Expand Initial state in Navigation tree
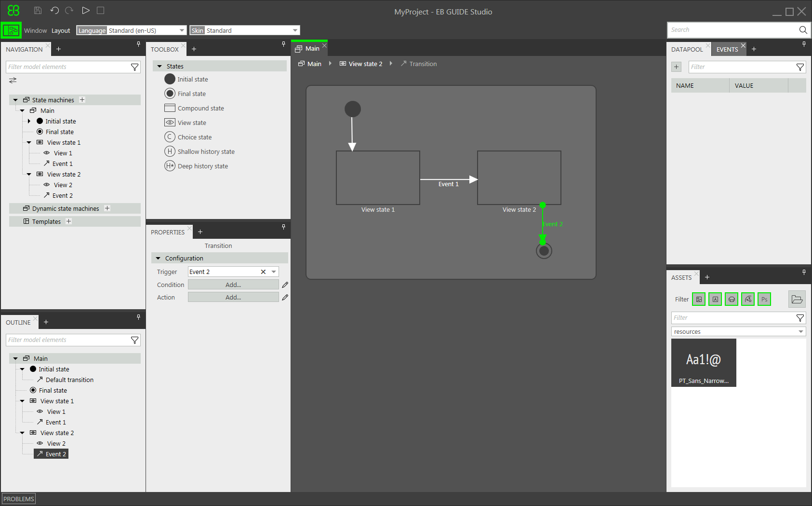 point(29,121)
